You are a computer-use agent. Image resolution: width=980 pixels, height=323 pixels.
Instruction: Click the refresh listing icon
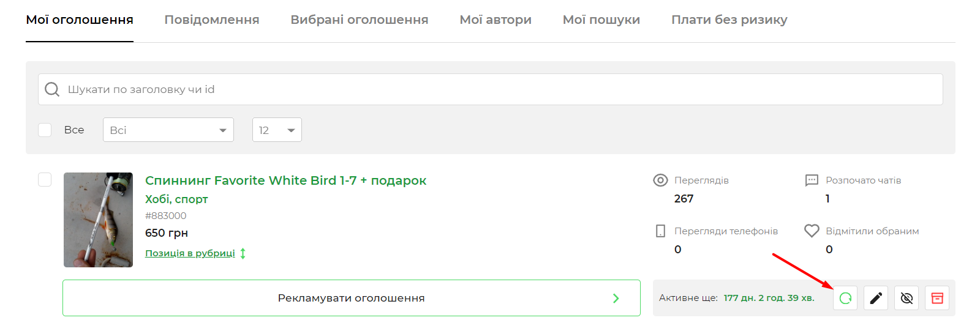tap(845, 298)
